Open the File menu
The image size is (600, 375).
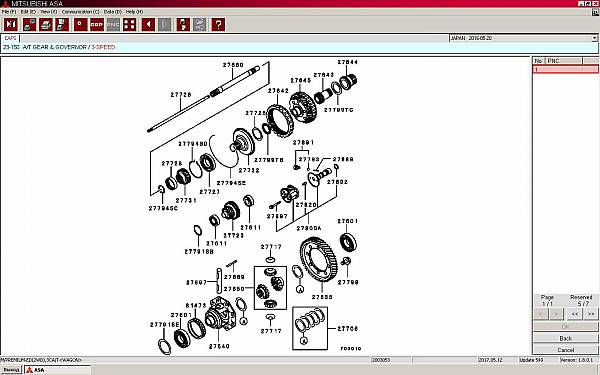pyautogui.click(x=9, y=12)
